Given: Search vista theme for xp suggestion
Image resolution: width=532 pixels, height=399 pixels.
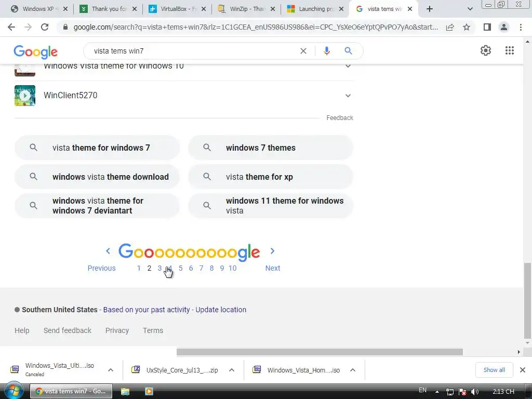Looking at the screenshot, I should (x=270, y=177).
